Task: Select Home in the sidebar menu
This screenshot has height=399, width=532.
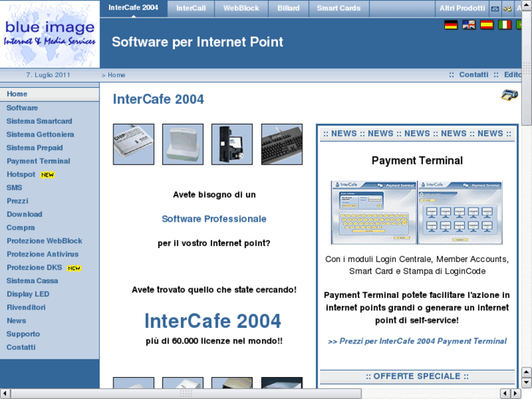Action: (x=50, y=94)
